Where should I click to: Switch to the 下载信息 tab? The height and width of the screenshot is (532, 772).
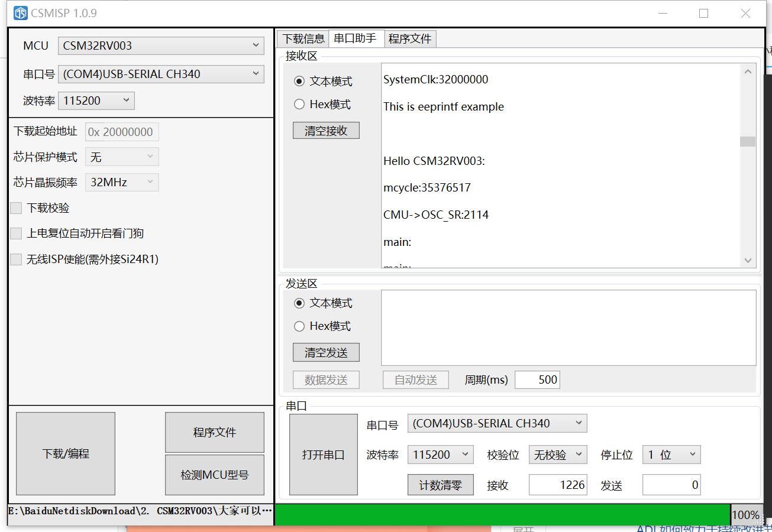[303, 39]
